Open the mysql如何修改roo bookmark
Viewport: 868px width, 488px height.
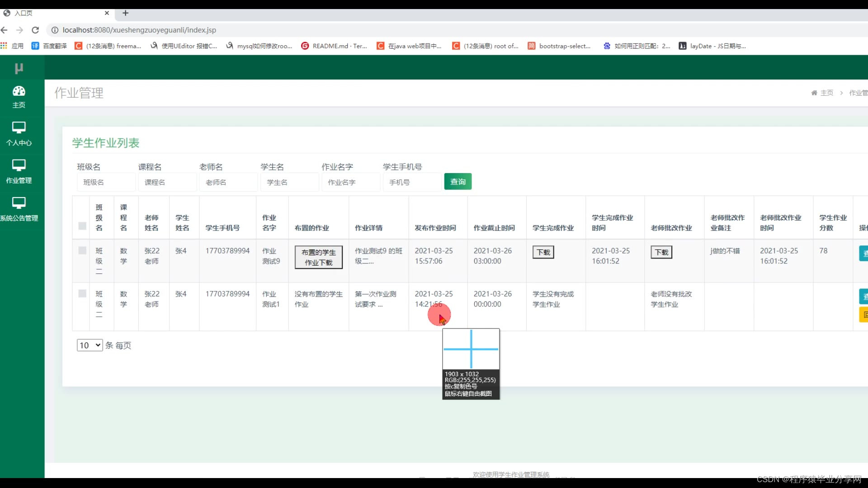click(x=259, y=46)
